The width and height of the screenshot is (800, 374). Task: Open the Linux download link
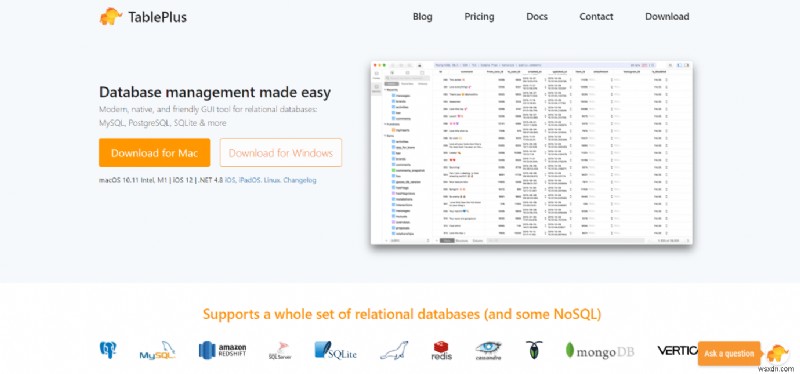pyautogui.click(x=271, y=180)
